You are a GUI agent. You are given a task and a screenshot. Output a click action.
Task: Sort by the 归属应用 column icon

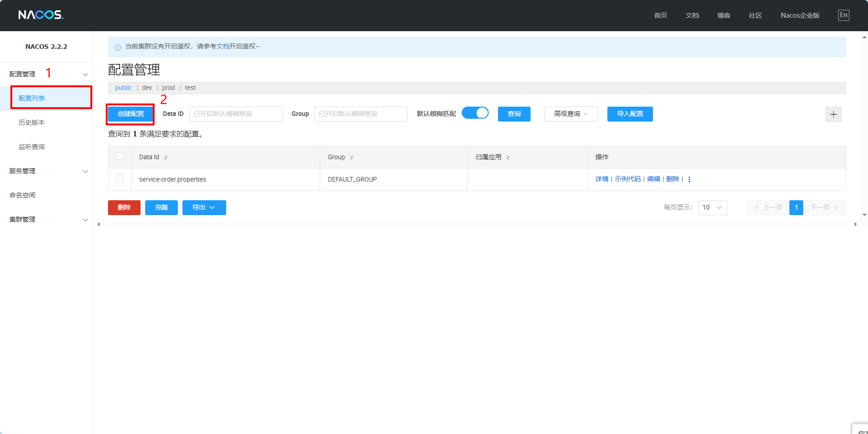tap(508, 157)
